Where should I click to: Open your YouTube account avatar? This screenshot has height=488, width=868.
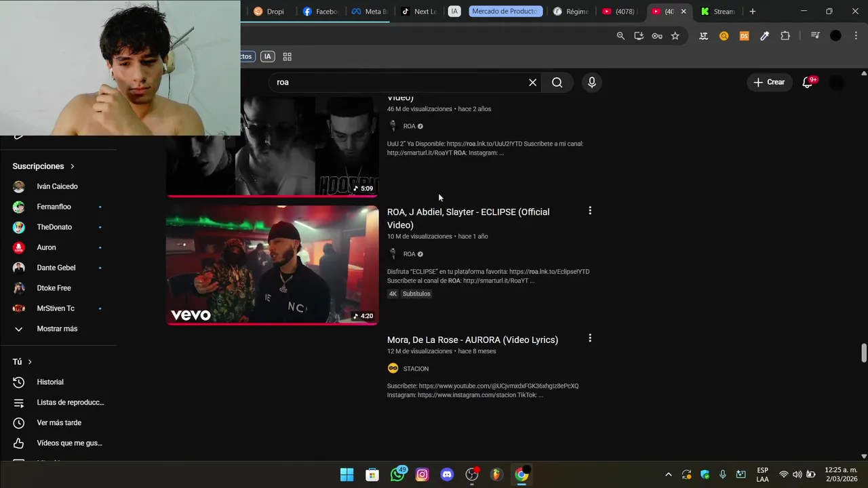point(837,82)
